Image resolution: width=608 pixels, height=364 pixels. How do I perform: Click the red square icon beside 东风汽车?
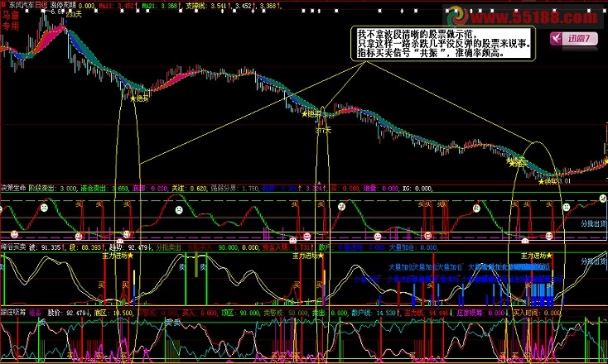pyautogui.click(x=4, y=6)
